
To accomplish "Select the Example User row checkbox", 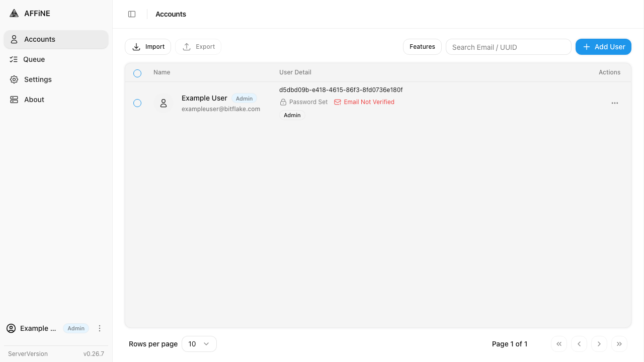I will pos(137,103).
